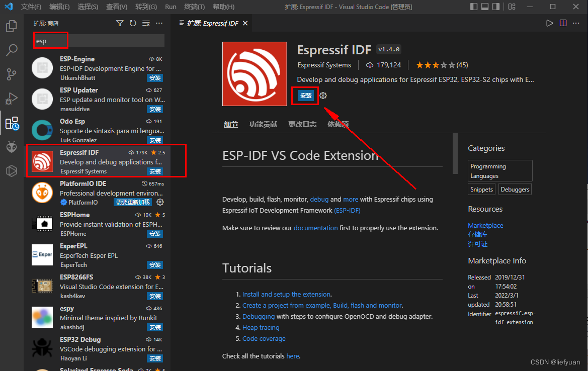Viewport: 588px width, 371px height.
Task: Toggle the secondary sidebar layout icon
Action: [x=496, y=7]
